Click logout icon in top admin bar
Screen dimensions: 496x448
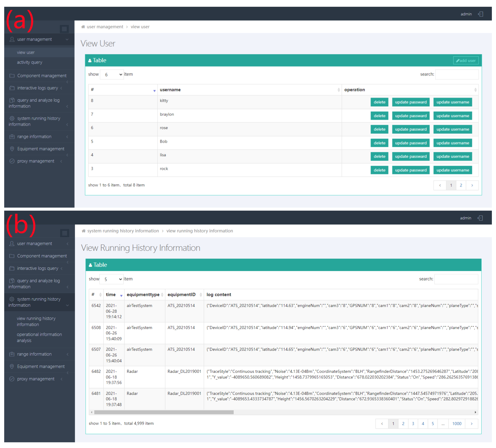[x=481, y=14]
